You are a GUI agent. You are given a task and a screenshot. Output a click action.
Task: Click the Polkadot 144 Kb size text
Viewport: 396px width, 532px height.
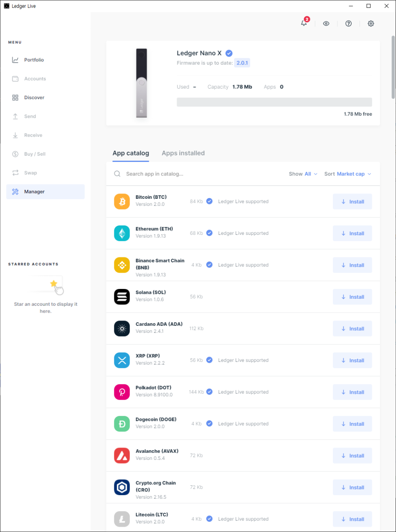tap(196, 392)
